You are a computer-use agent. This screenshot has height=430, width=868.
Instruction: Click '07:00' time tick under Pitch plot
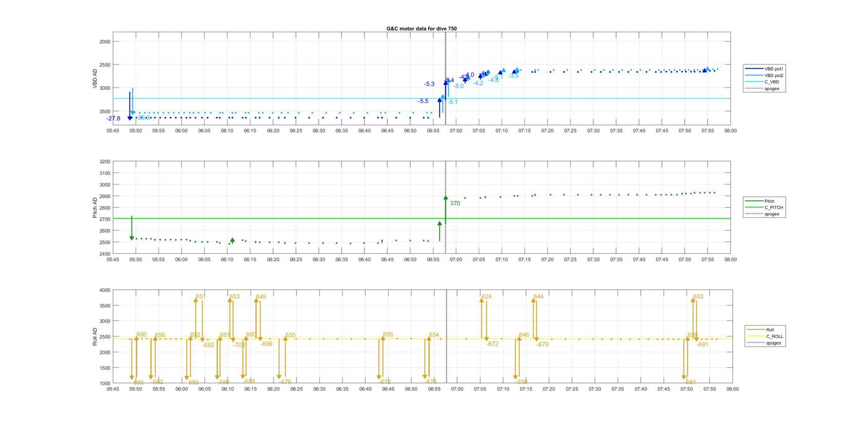point(456,260)
